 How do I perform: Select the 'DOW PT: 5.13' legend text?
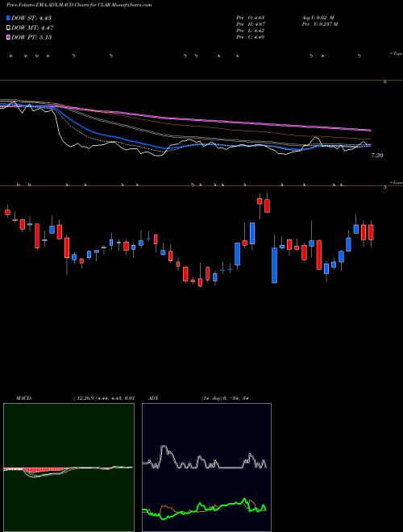tap(31, 37)
